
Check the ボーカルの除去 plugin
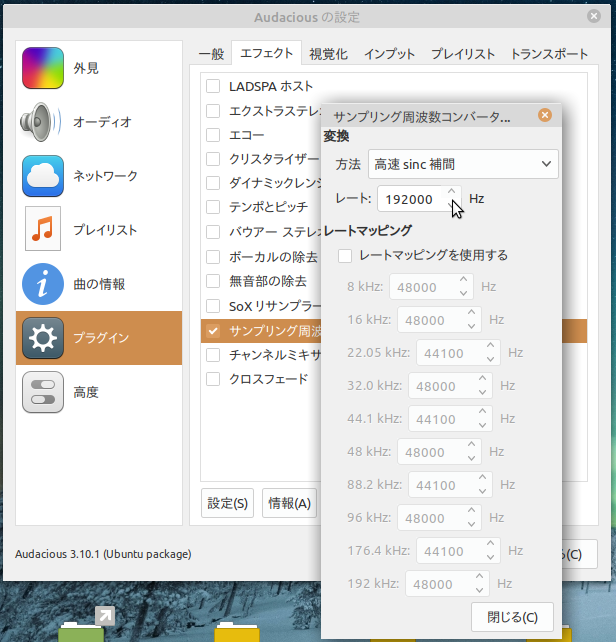click(213, 257)
